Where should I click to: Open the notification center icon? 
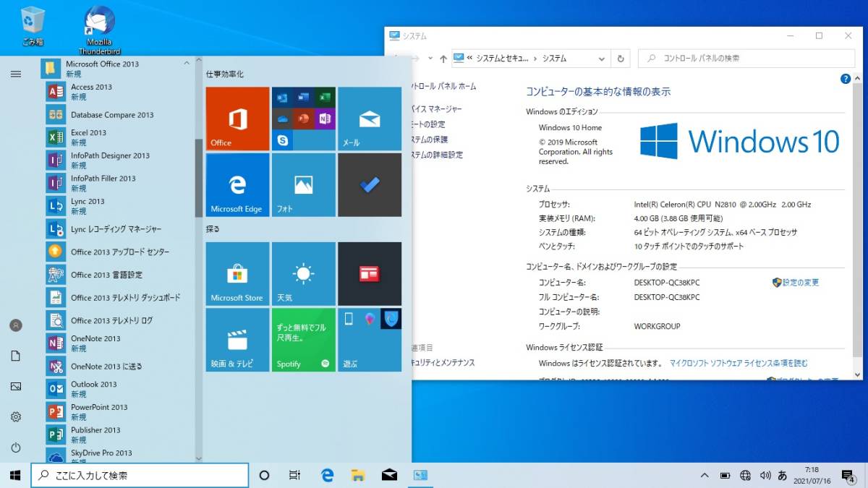(x=848, y=476)
